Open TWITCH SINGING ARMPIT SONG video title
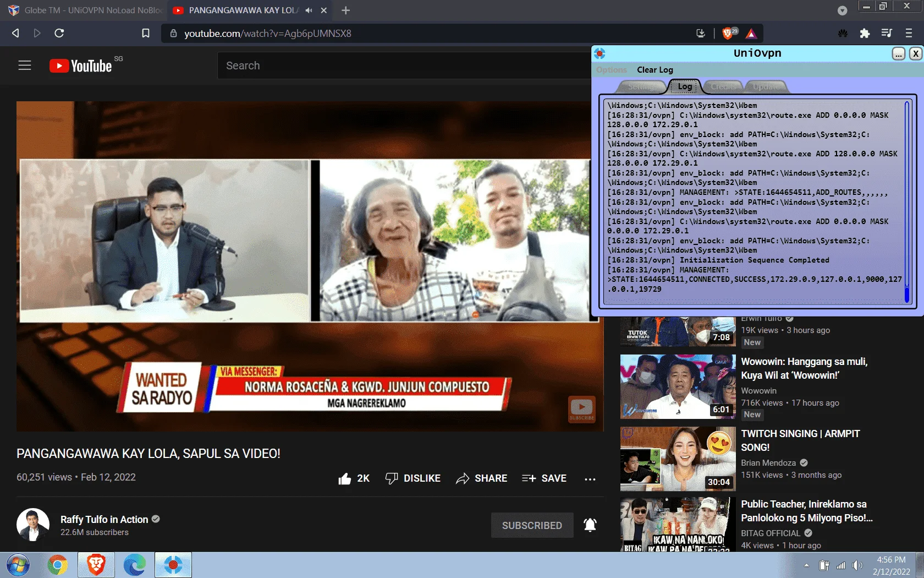Image resolution: width=924 pixels, height=578 pixels. click(800, 440)
